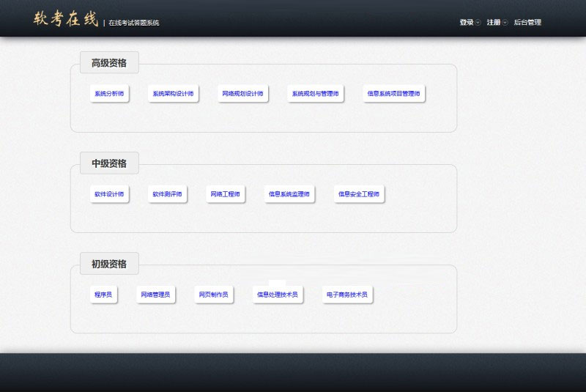Click the 中级资格 section heading

[x=109, y=163]
